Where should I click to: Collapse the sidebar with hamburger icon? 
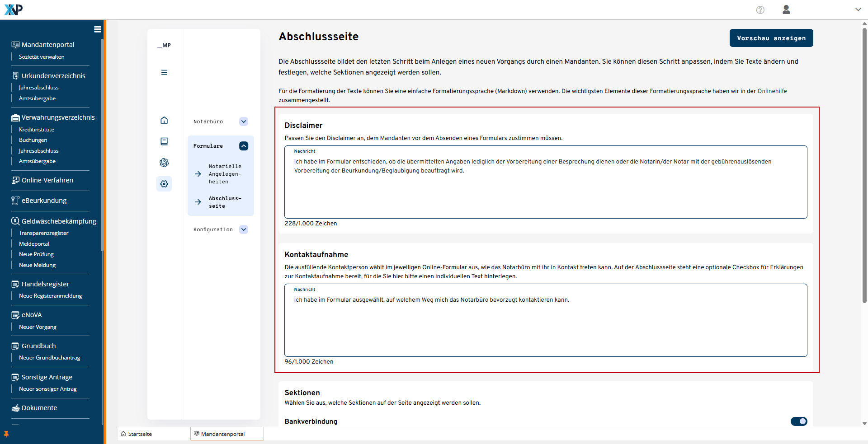(x=97, y=29)
